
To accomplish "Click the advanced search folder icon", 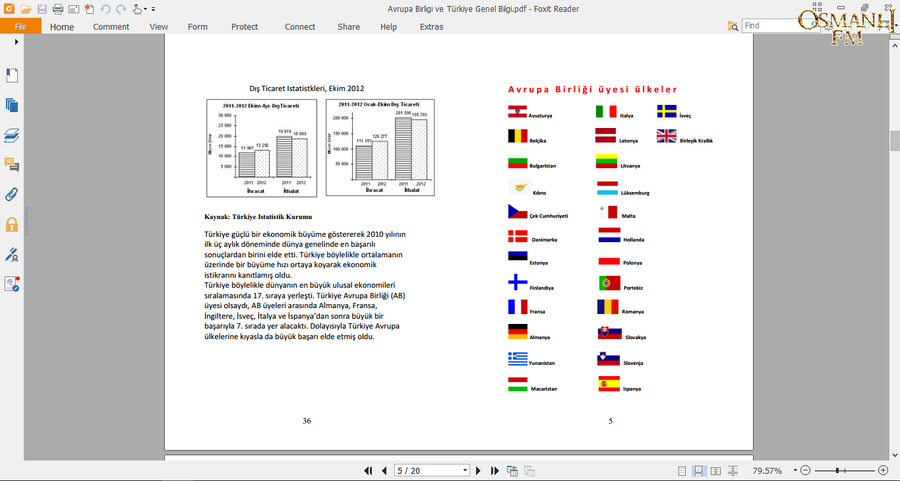I will click(x=732, y=26).
